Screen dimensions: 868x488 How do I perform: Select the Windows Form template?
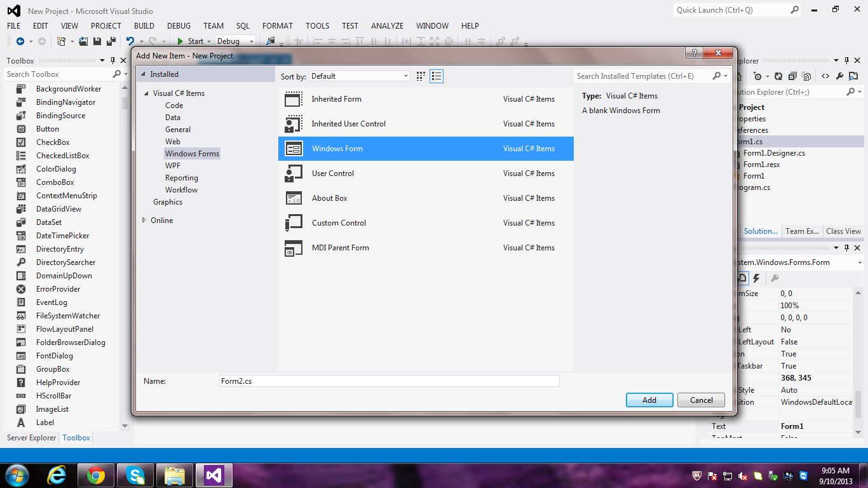pos(426,149)
